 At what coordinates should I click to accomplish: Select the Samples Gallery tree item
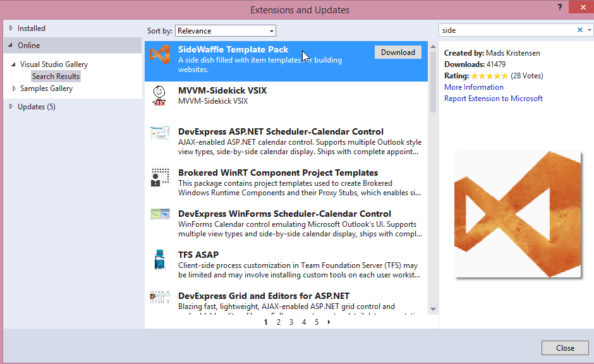pos(46,88)
